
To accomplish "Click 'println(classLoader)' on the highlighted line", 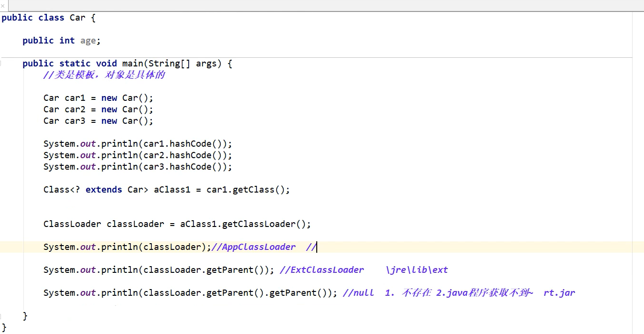I will (154, 247).
